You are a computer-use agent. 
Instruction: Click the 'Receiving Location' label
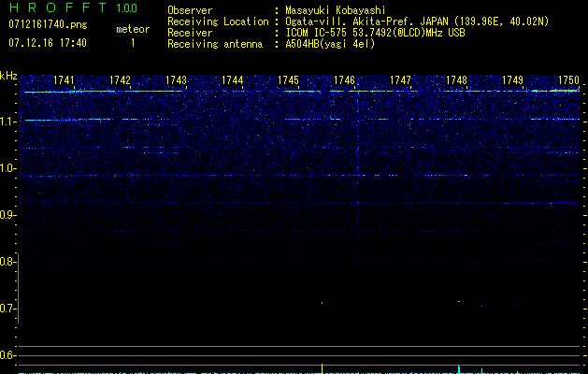click(218, 22)
